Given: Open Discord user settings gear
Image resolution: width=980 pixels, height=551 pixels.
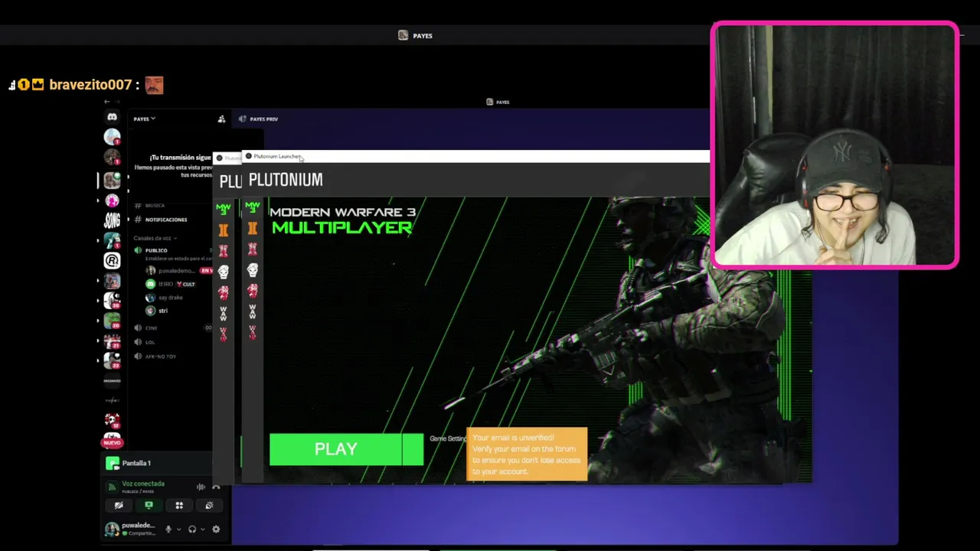Looking at the screenshot, I should click(x=216, y=529).
